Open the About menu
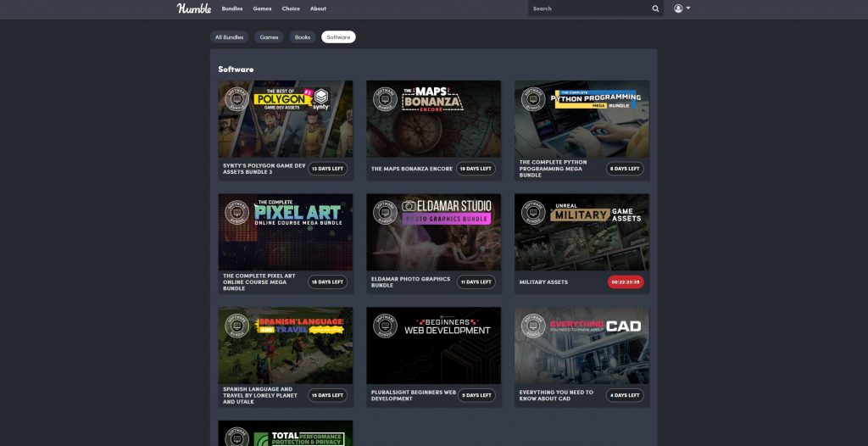868x446 pixels. tap(318, 8)
